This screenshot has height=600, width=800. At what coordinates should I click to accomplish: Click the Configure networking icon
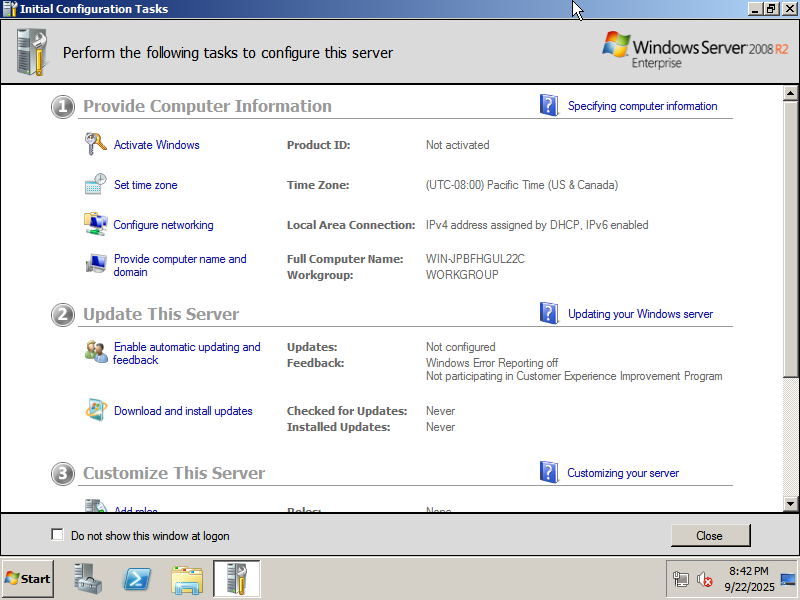[x=95, y=224]
